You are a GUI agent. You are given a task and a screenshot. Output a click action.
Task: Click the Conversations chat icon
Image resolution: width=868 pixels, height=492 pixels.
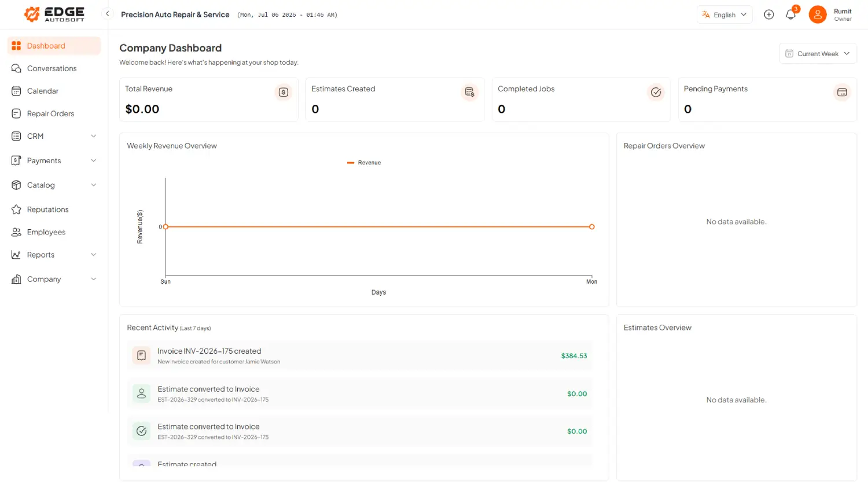tap(16, 68)
